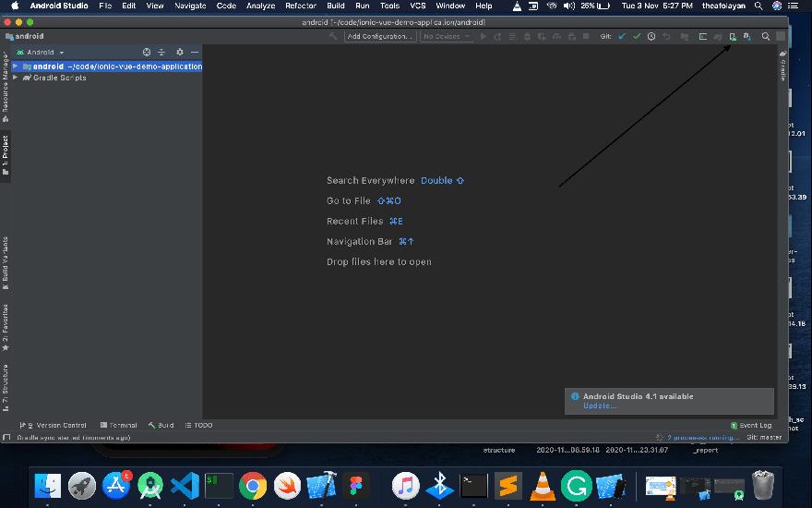This screenshot has width=812, height=508.
Task: Open Finder from the Dock
Action: coord(48,486)
